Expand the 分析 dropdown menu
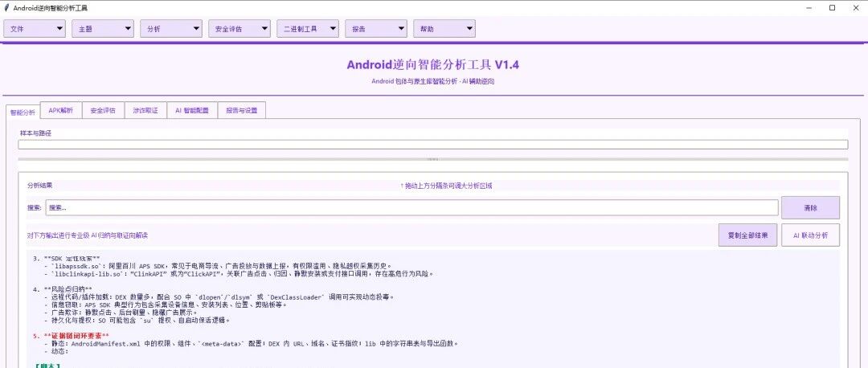 (x=170, y=29)
